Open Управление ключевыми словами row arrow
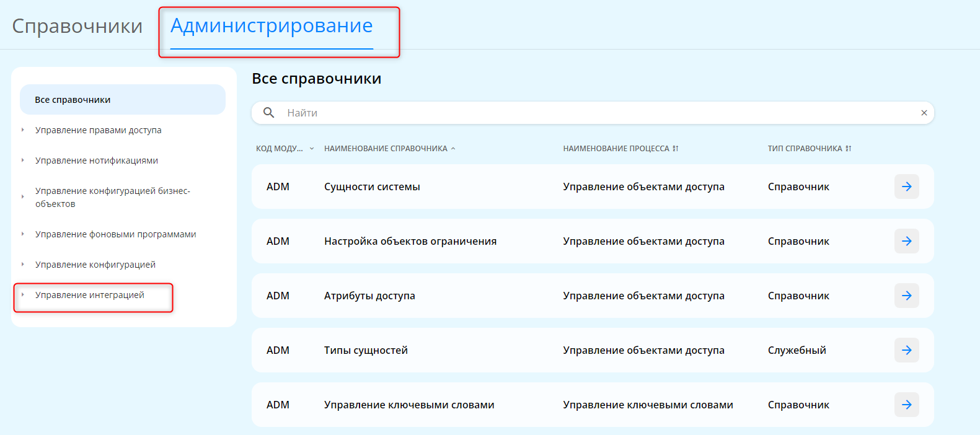The image size is (980, 435). 907,405
